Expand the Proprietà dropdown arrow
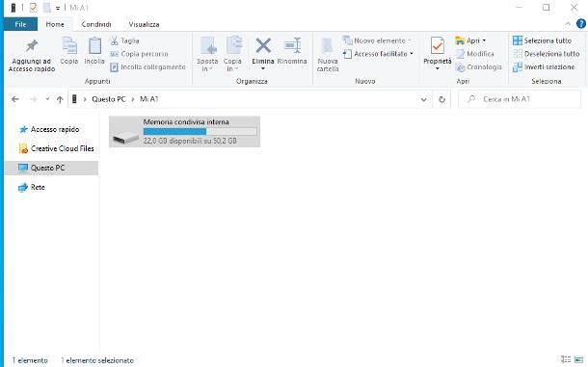 [438, 68]
